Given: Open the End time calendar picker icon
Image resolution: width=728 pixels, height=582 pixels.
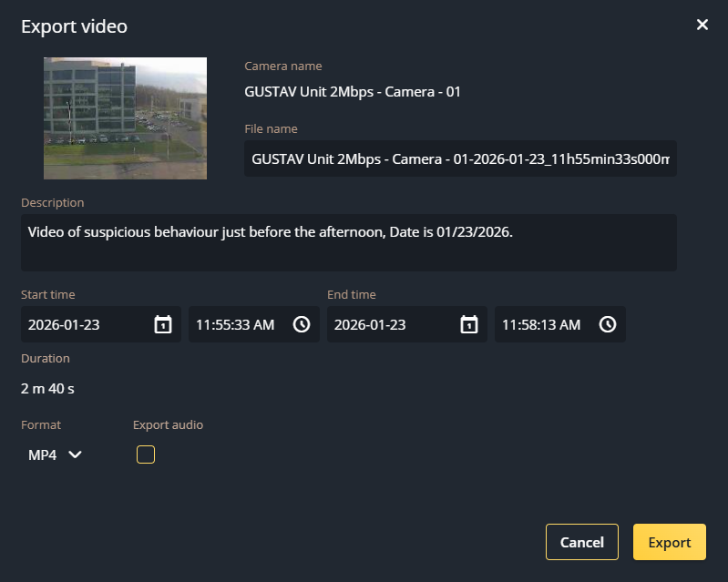Looking at the screenshot, I should pos(469,325).
